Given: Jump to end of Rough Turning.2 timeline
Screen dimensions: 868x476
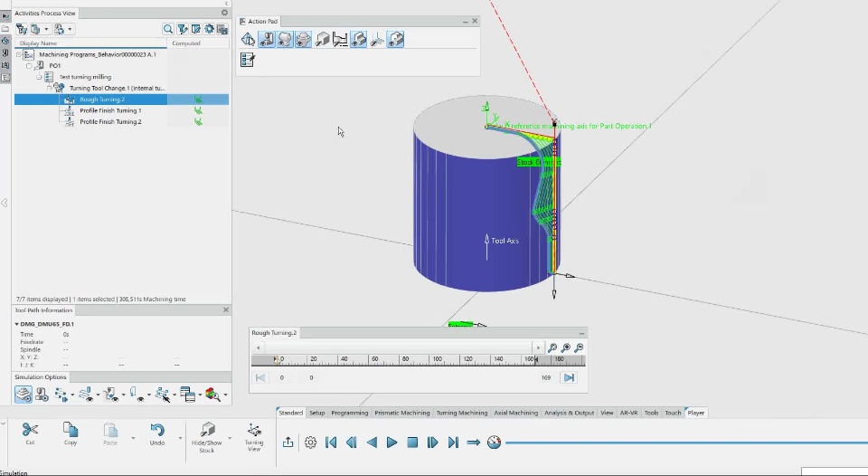Looking at the screenshot, I should (569, 377).
